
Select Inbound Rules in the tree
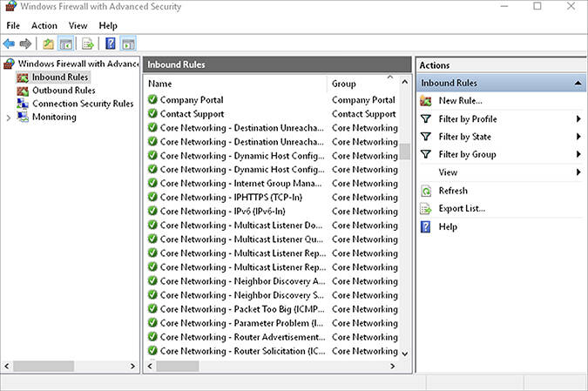click(x=60, y=77)
